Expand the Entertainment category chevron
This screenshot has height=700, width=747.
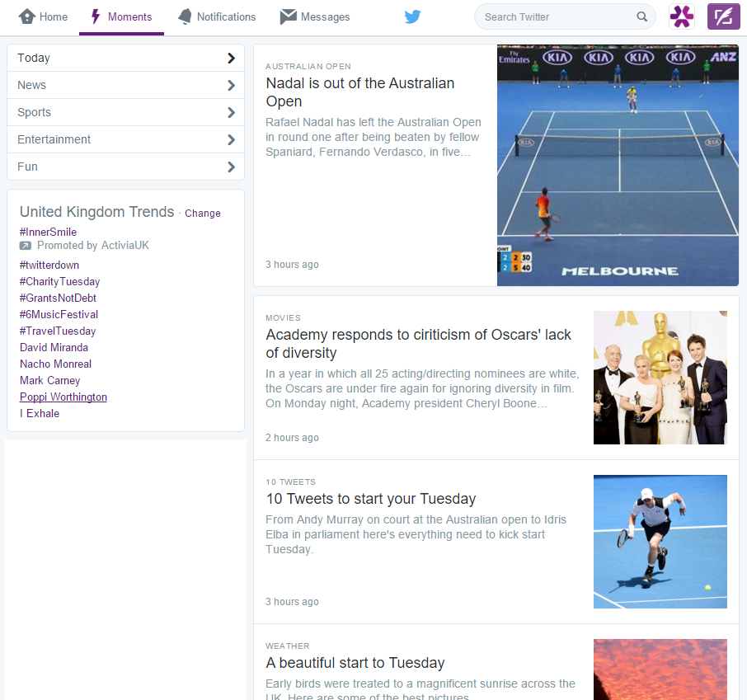click(x=231, y=139)
